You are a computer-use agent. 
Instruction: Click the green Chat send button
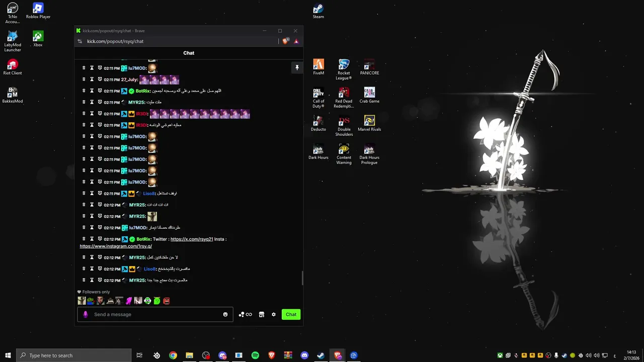tap(291, 314)
